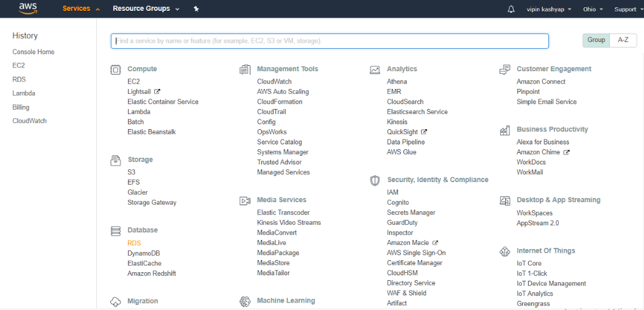The image size is (644, 310).
Task: Click the Media Services play icon
Action: click(245, 200)
